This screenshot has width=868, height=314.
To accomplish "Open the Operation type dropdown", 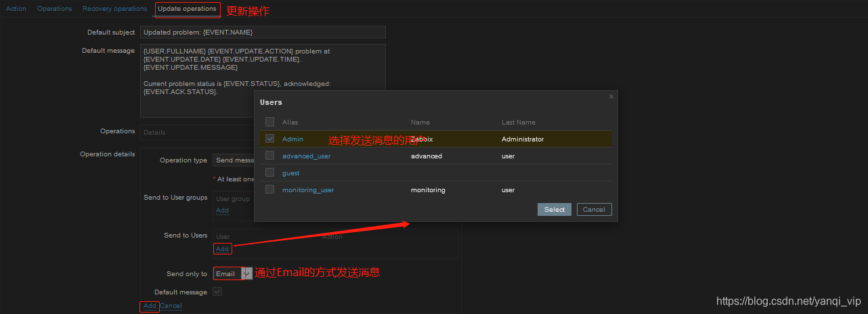I will [233, 160].
